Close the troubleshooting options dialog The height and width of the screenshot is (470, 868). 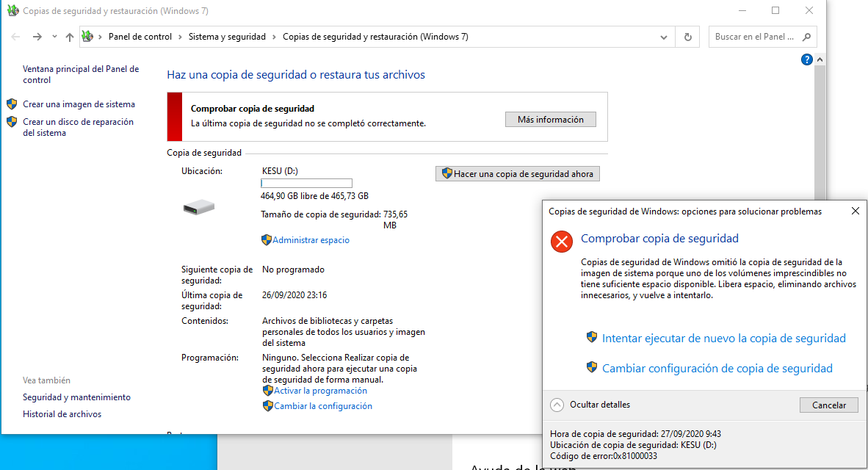[x=856, y=211]
